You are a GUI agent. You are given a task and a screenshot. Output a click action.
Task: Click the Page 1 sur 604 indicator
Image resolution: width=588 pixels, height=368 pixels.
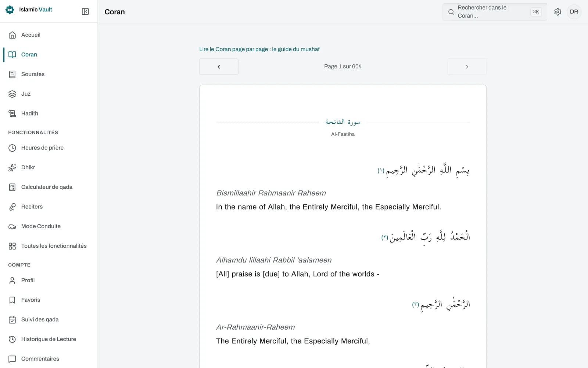pyautogui.click(x=343, y=67)
